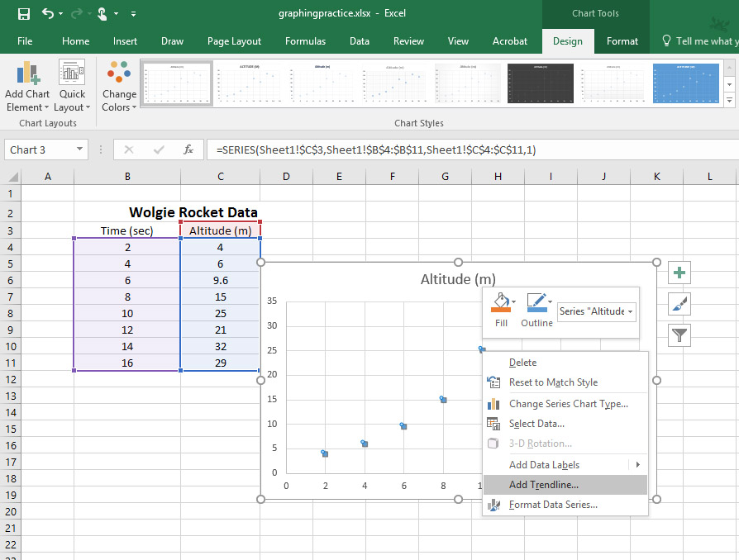Screen dimensions: 739x560
Task: Open the Change Colors palette
Action: click(x=119, y=87)
